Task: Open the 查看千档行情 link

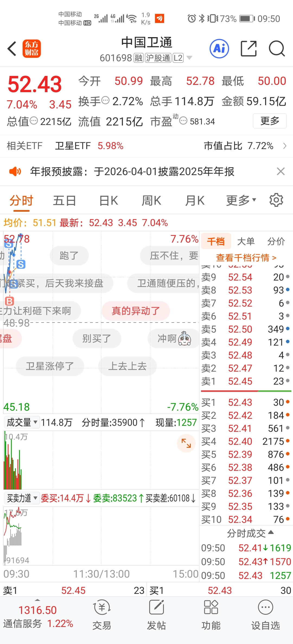Action: point(246,257)
